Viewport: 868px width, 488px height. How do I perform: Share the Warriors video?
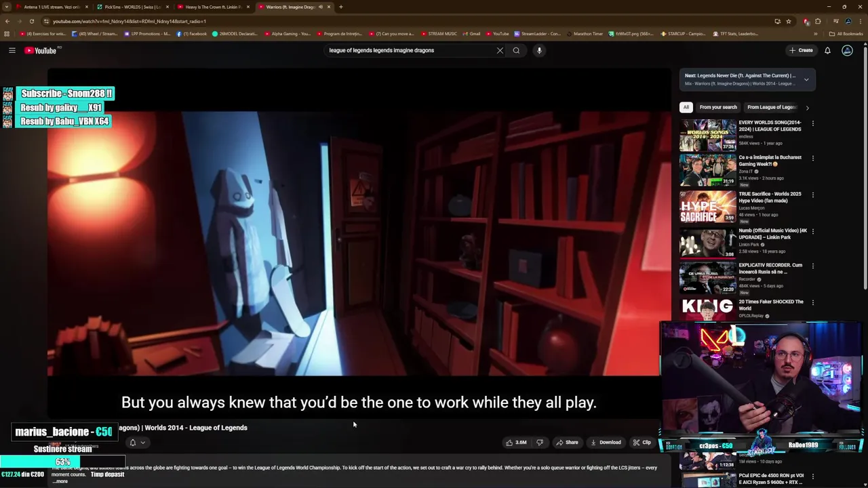tap(567, 443)
